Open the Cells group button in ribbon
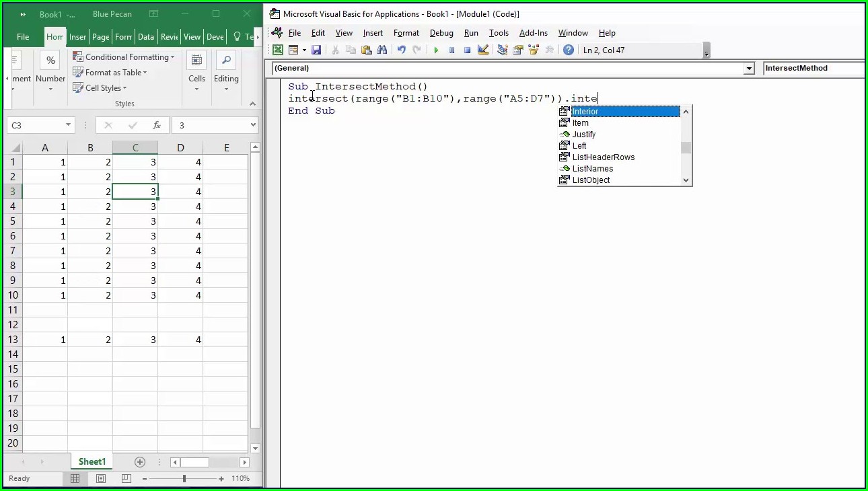This screenshot has height=491, width=868. 196,71
